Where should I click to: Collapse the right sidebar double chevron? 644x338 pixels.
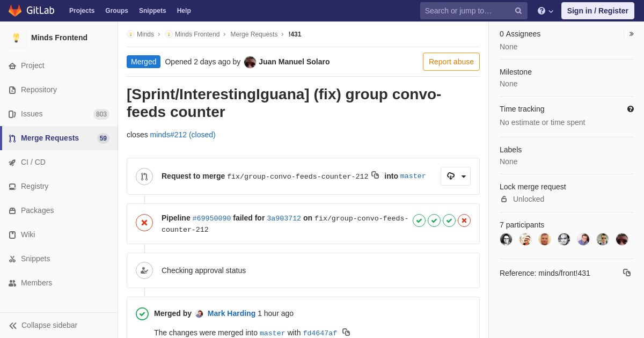[x=631, y=34]
